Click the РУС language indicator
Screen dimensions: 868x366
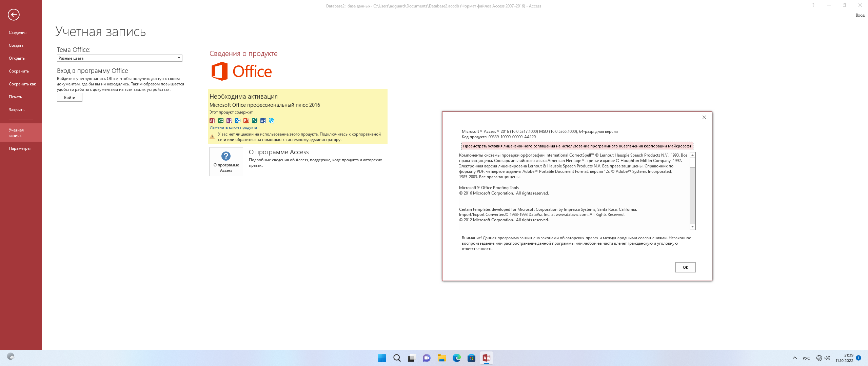806,358
